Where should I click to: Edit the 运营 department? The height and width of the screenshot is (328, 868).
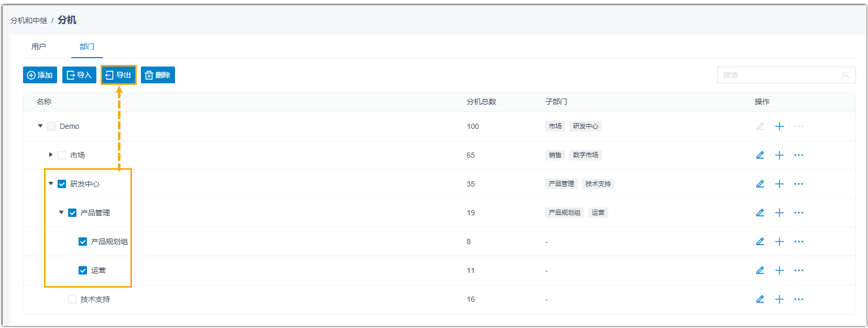pos(760,270)
